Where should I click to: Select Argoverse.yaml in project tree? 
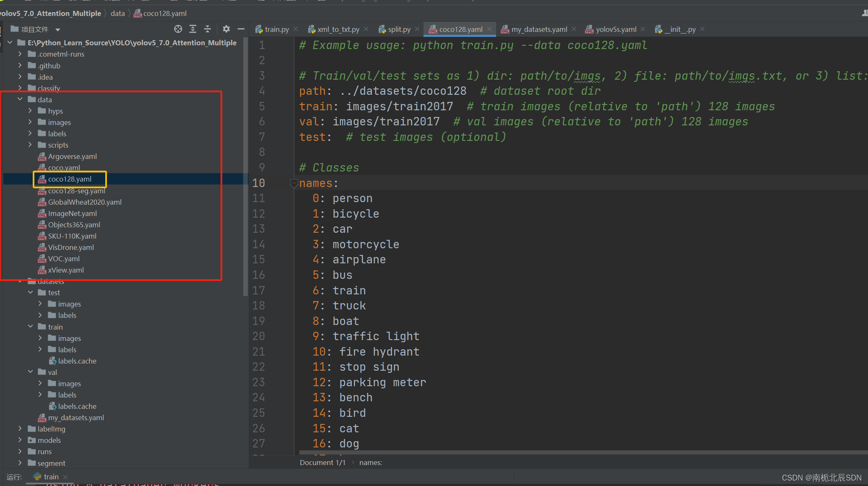(x=72, y=156)
